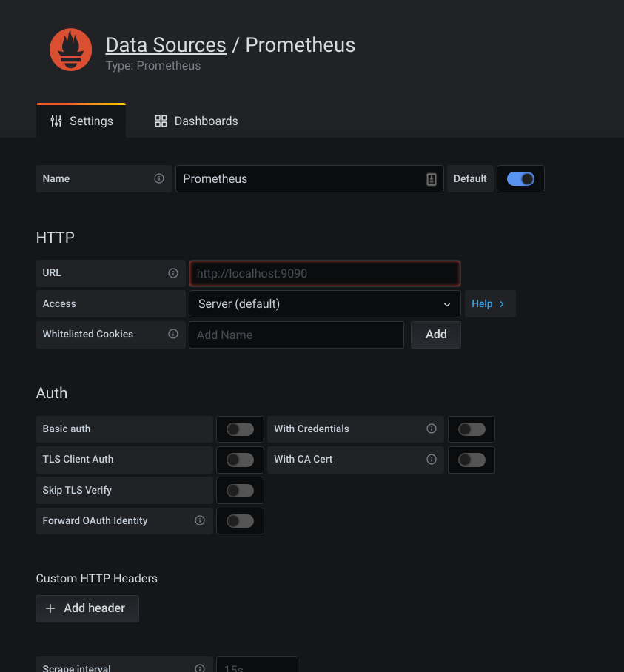Viewport: 624px width, 672px height.
Task: Click the Whitelisted Cookies info icon
Action: [x=173, y=334]
